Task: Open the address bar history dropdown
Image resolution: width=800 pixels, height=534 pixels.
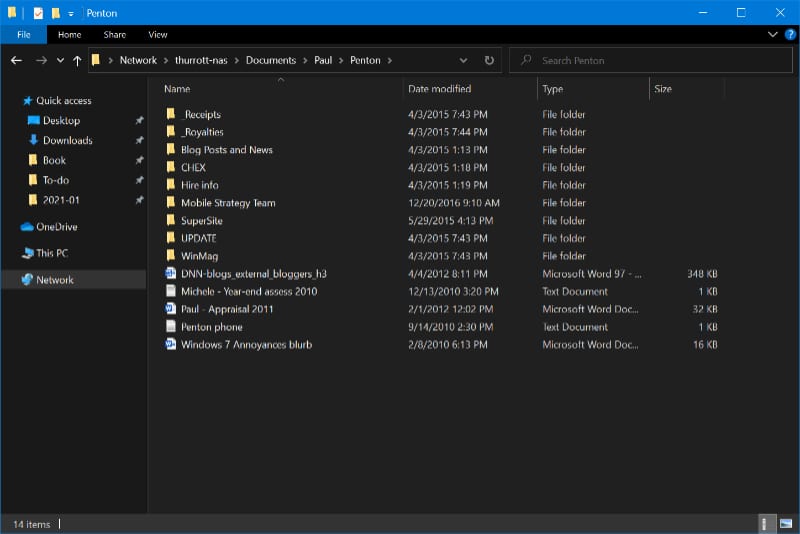Action: (465, 60)
